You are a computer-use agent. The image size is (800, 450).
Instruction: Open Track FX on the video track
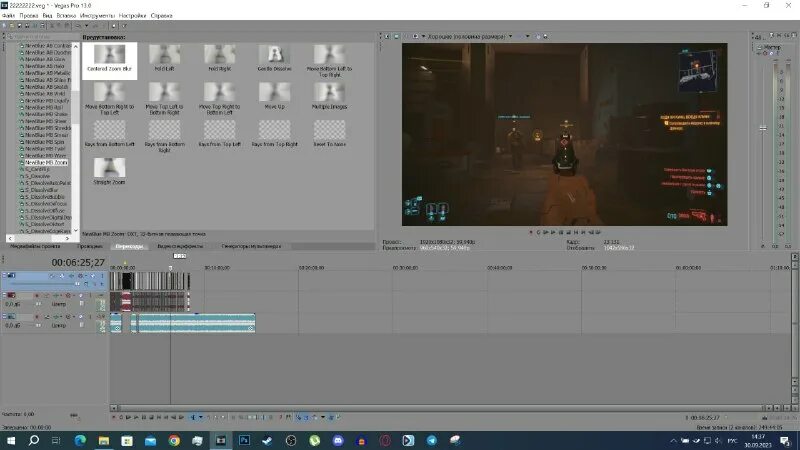pyautogui.click(x=71, y=276)
